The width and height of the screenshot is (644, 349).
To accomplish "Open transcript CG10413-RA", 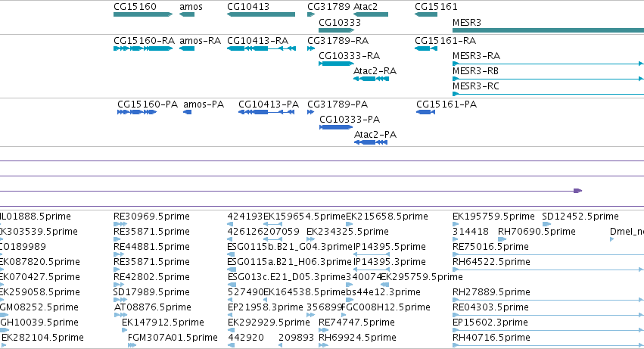I will point(257,41).
